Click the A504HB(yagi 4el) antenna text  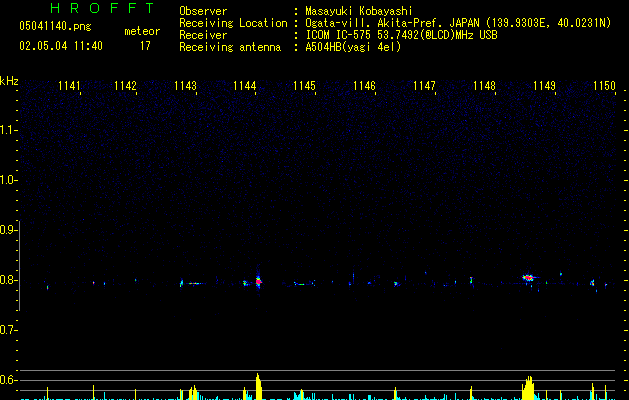pyautogui.click(x=353, y=47)
